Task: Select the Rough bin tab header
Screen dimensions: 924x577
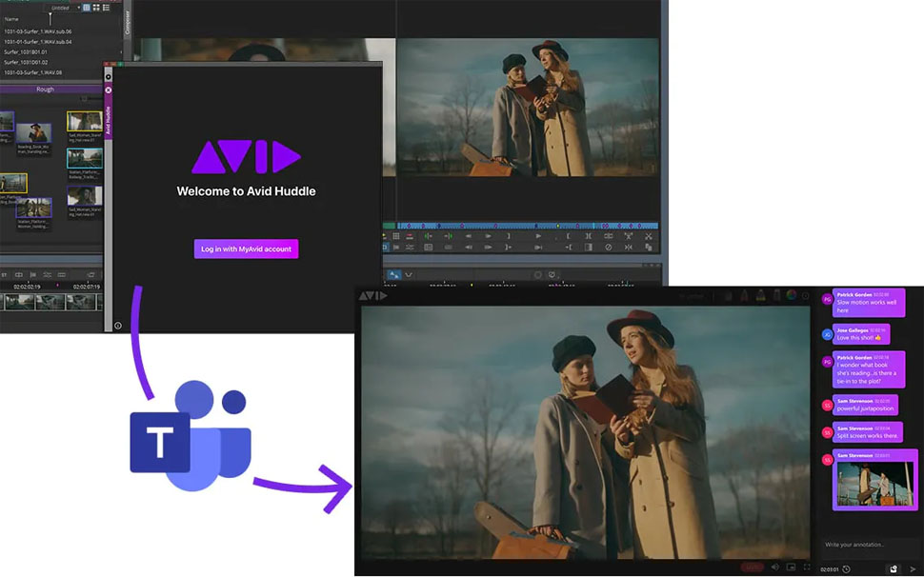Action: pos(46,90)
